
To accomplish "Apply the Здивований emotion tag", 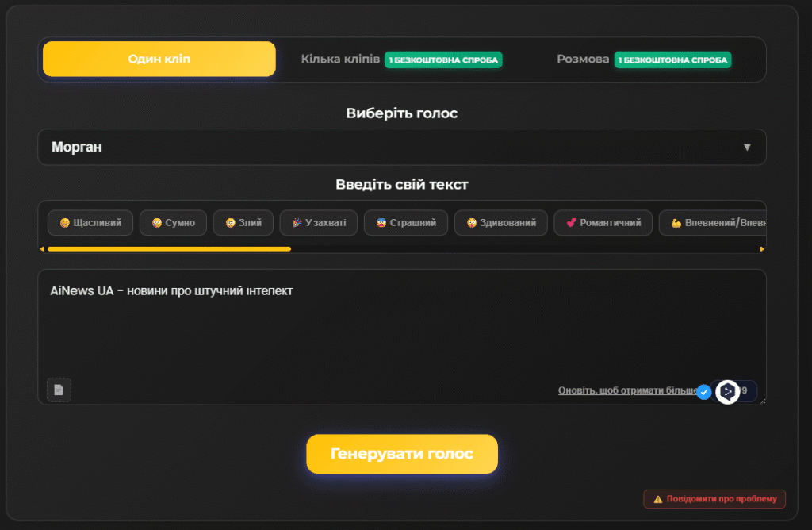I will click(x=500, y=223).
